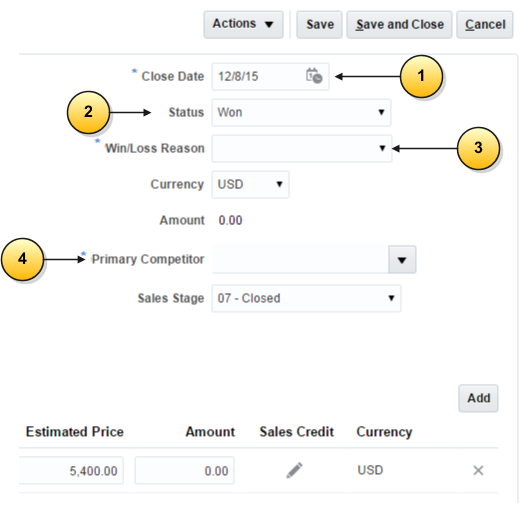Screen dimensions: 522x505
Task: Click the Add button for products
Action: [478, 398]
